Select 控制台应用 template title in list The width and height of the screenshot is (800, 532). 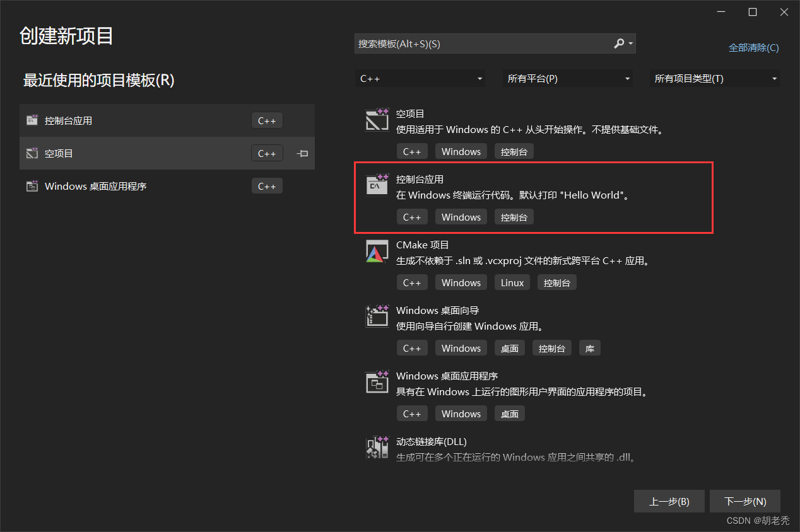pyautogui.click(x=420, y=180)
